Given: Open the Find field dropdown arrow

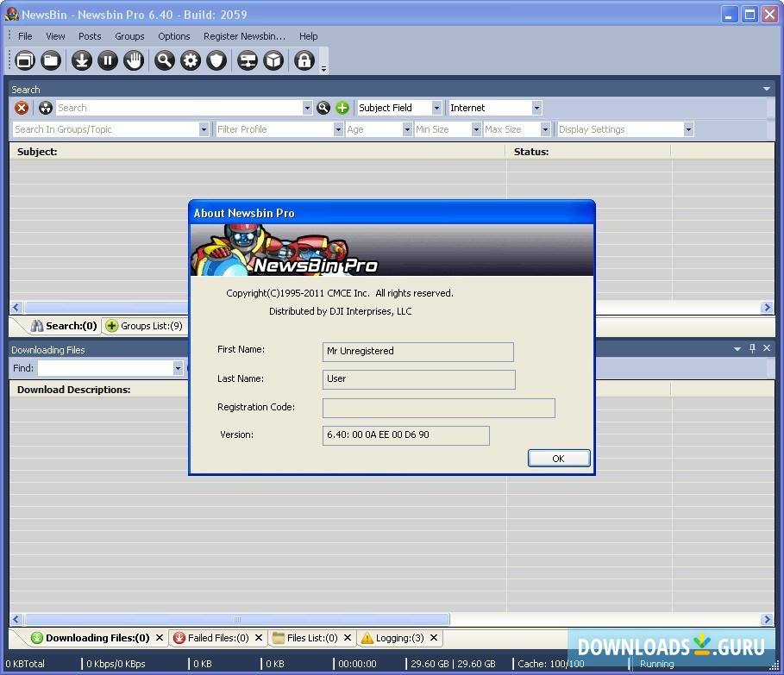Looking at the screenshot, I should coord(178,368).
